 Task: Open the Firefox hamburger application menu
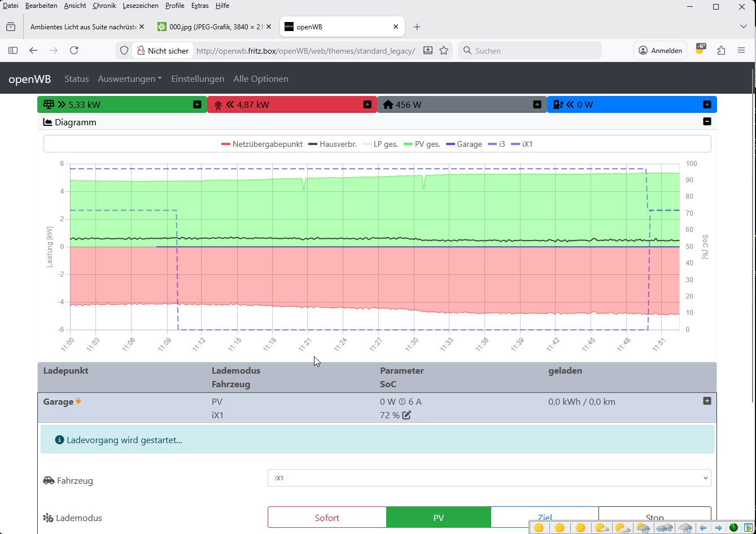pyautogui.click(x=741, y=50)
